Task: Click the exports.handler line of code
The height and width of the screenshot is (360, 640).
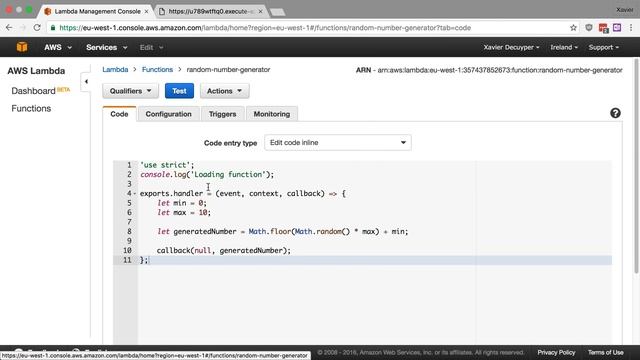Action: click(x=243, y=193)
